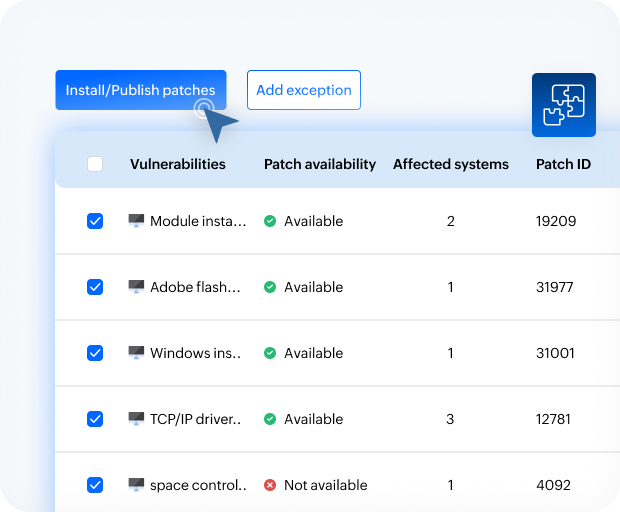Click patch ID 4092
This screenshot has width=620, height=512.
[x=554, y=485]
